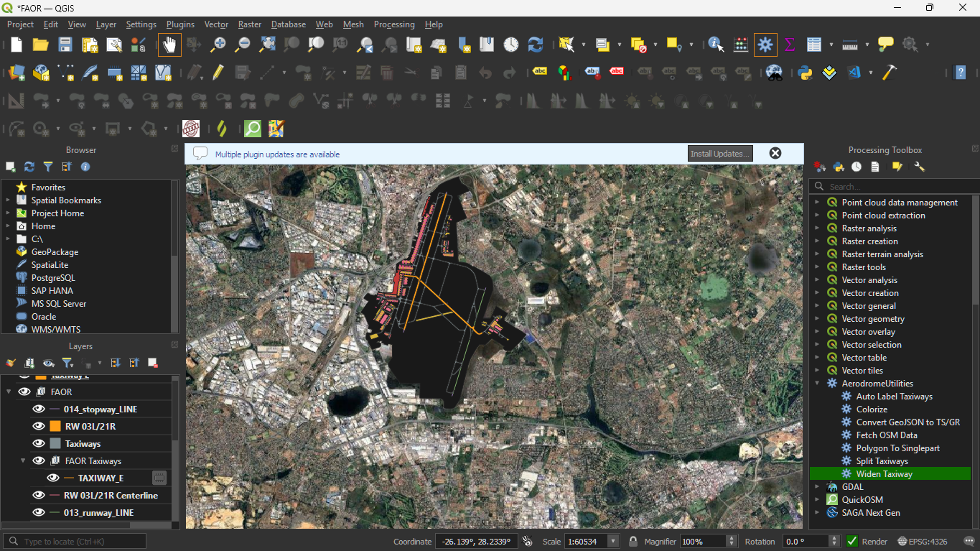Click the Identify Features tool
The width and height of the screenshot is (980, 551).
coord(716,45)
